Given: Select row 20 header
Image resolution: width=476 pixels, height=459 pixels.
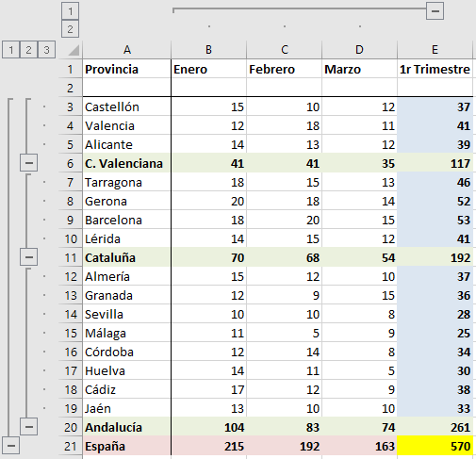Looking at the screenshot, I should (x=71, y=427).
